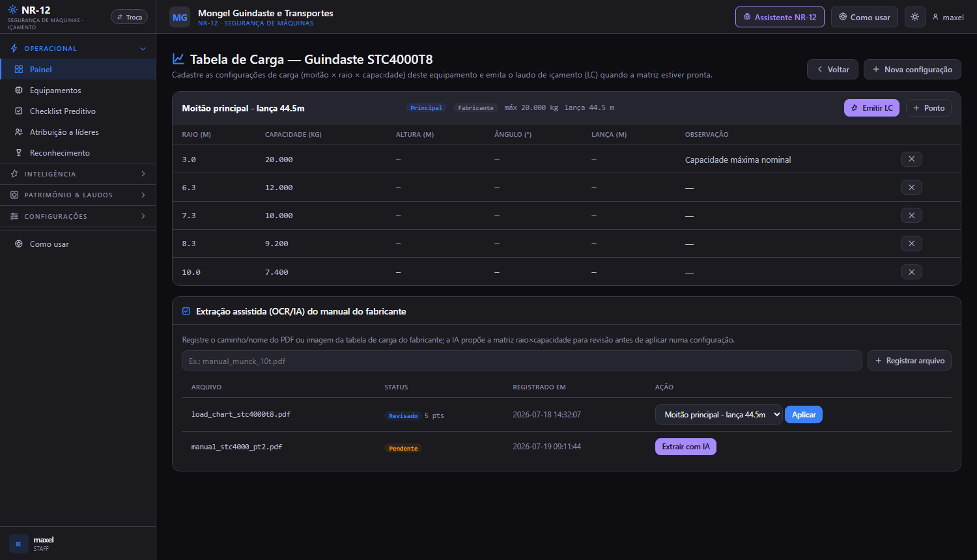
Task: Click the Configurações sliders icon
Action: pyautogui.click(x=14, y=216)
